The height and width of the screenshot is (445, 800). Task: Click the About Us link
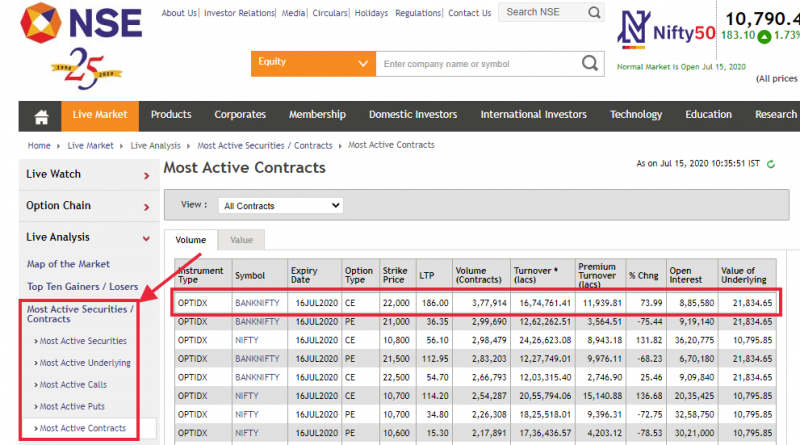point(179,13)
